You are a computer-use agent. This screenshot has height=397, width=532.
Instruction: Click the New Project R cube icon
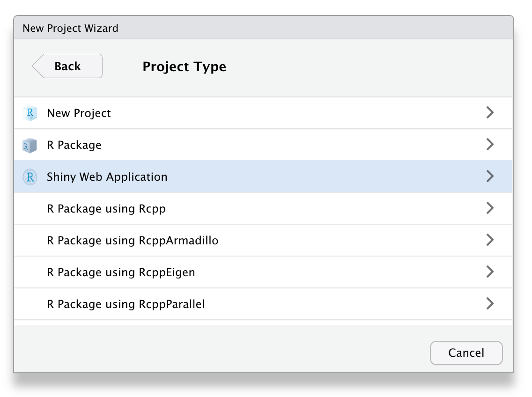(30, 113)
